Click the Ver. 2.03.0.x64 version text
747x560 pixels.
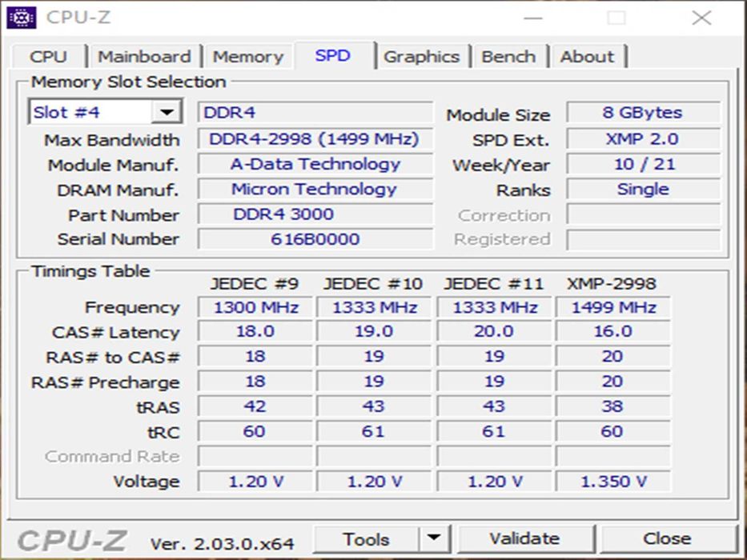[x=223, y=544]
